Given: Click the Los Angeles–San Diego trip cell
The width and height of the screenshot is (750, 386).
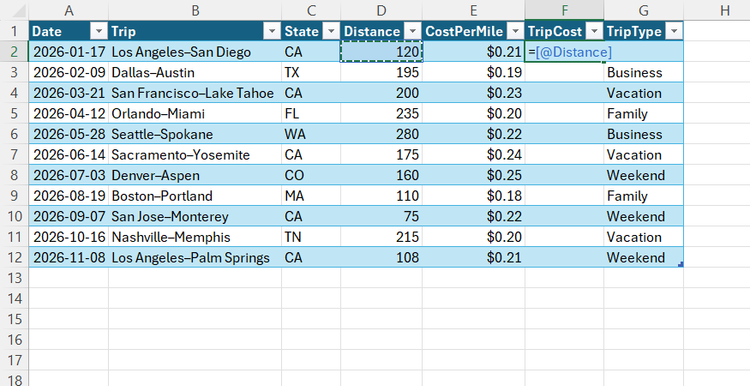Looking at the screenshot, I should [x=195, y=52].
